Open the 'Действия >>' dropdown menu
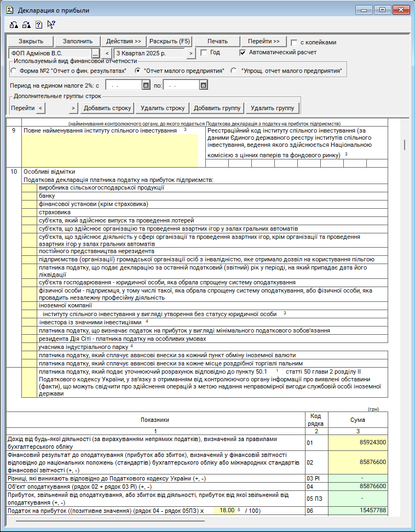Image resolution: width=415 pixels, height=532 pixels. (x=123, y=42)
